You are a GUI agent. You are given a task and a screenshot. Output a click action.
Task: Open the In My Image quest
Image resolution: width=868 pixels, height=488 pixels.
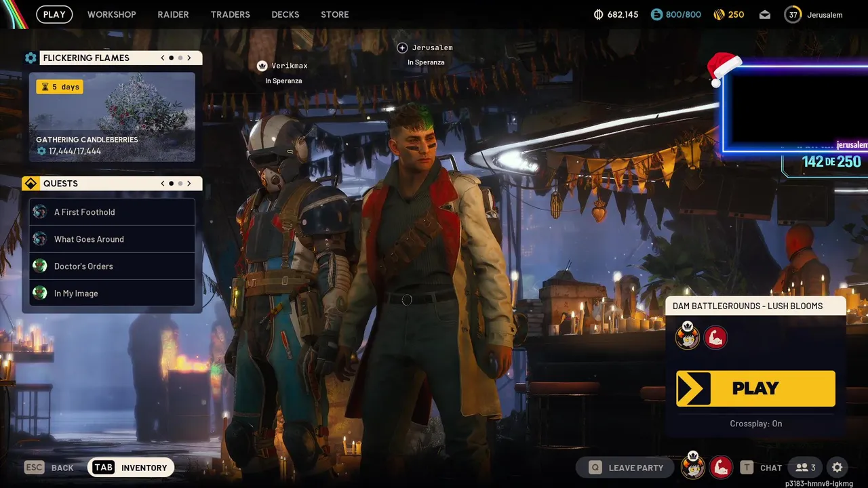coord(112,293)
